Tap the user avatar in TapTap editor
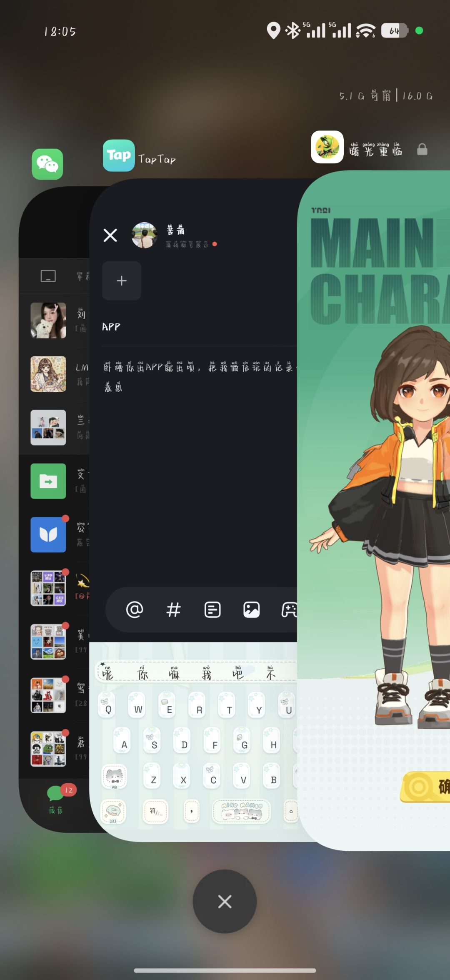This screenshot has height=980, width=450. coord(144,235)
